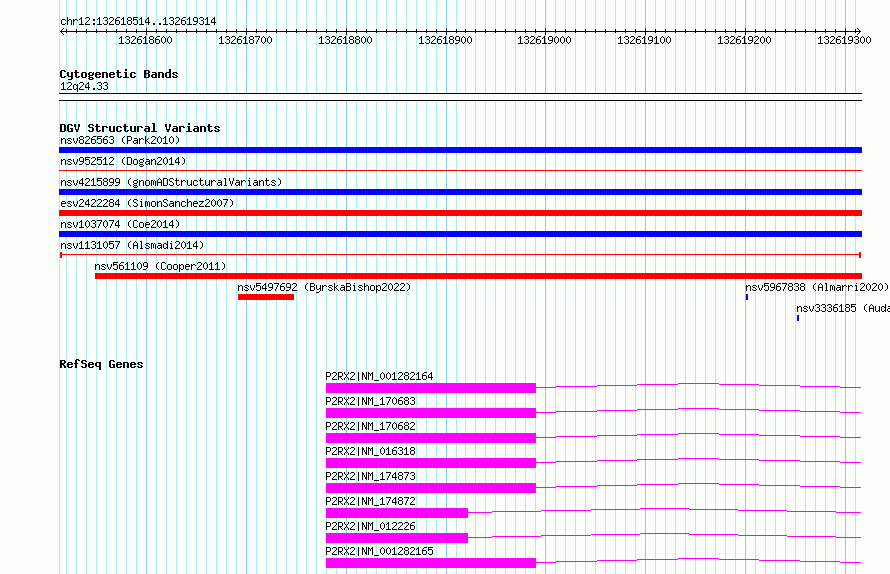Open P2RX2|NM_174873 transcript label
Screen dimensions: 890x574
pyautogui.click(x=370, y=476)
